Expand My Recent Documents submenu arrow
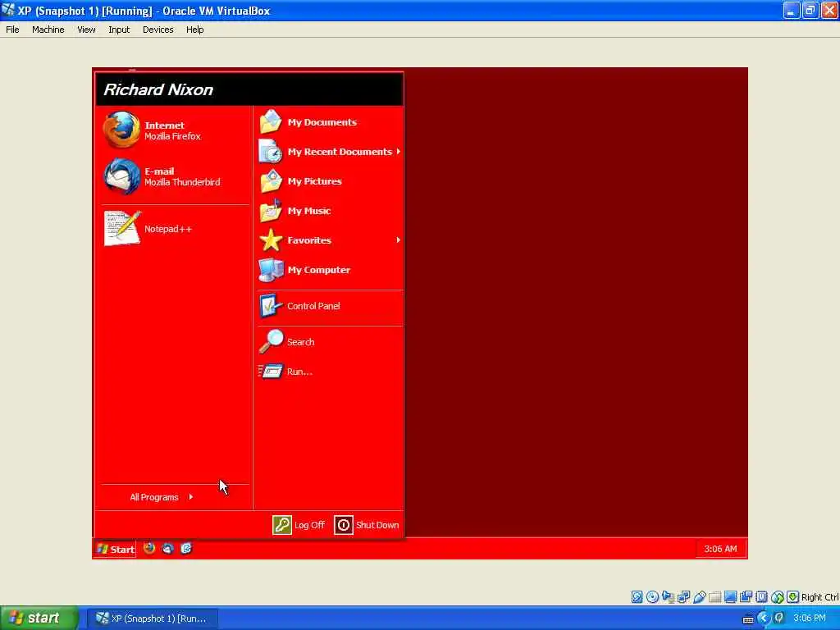 point(398,152)
